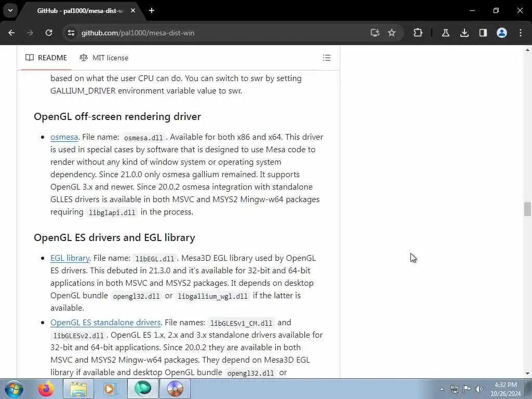Bookmark this page with the star icon
Screen dimensions: 532x399
click(392, 33)
